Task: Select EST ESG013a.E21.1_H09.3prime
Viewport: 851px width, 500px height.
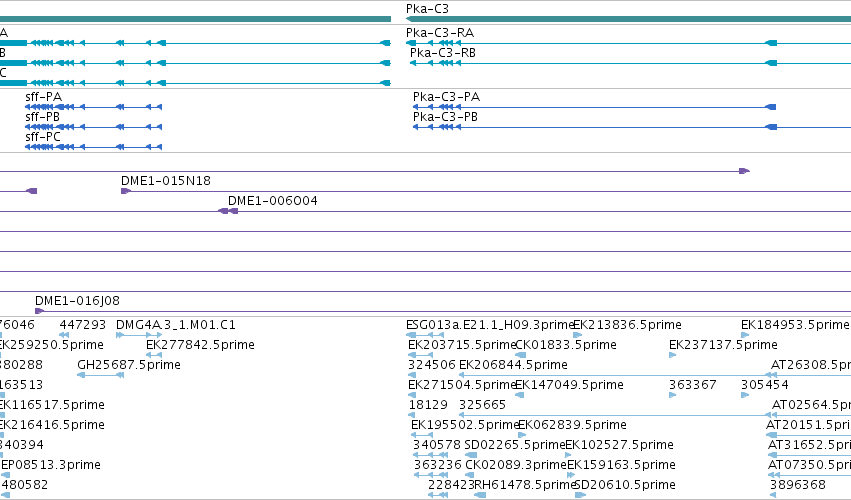Action: point(490,325)
